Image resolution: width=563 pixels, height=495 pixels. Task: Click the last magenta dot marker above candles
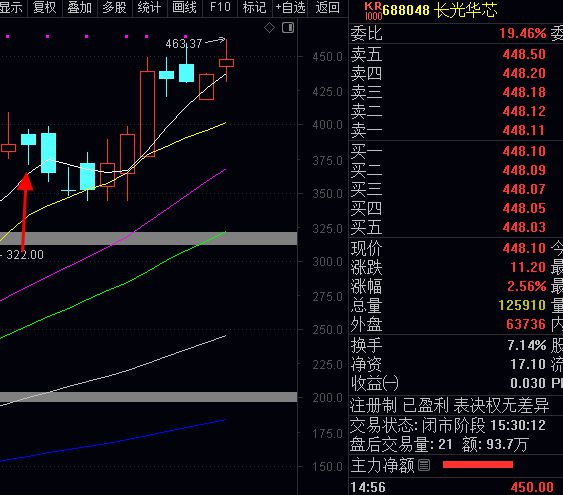tap(186, 36)
